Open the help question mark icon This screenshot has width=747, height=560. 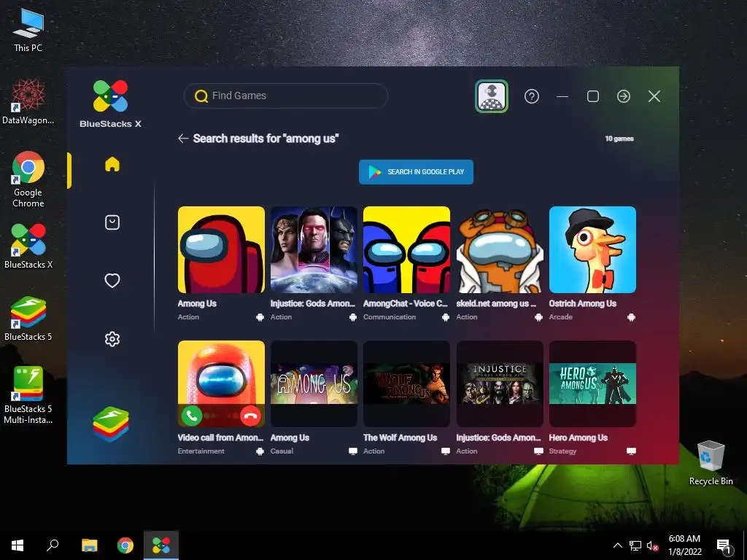pyautogui.click(x=532, y=96)
